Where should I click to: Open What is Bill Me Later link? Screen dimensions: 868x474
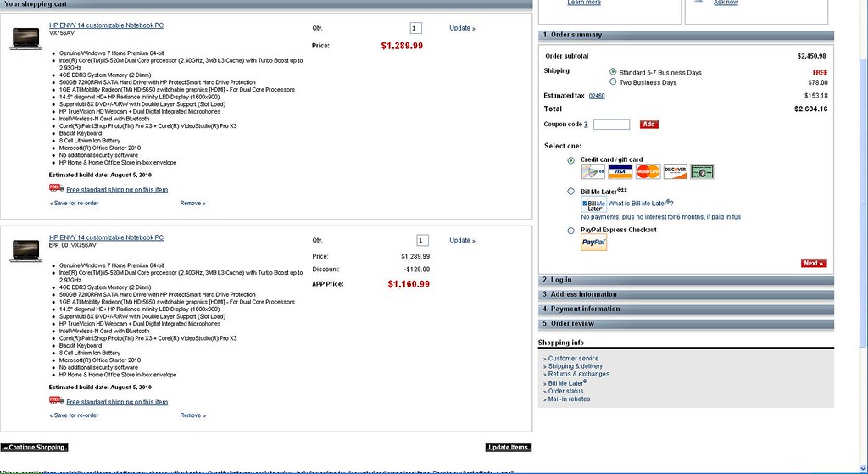(641, 204)
